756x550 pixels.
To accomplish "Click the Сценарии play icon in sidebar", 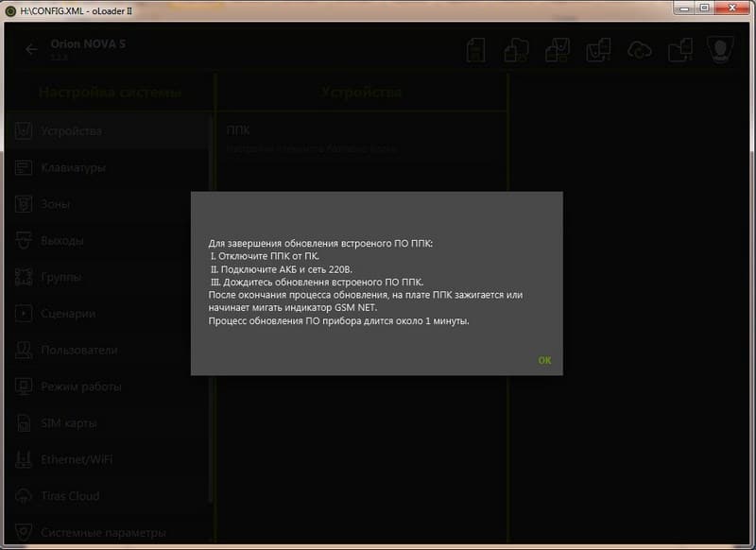I will (x=23, y=314).
